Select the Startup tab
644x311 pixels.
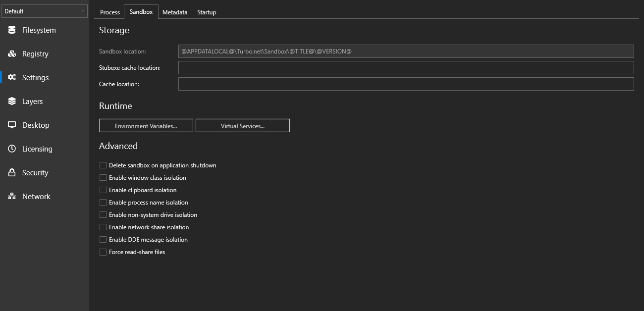pyautogui.click(x=207, y=12)
